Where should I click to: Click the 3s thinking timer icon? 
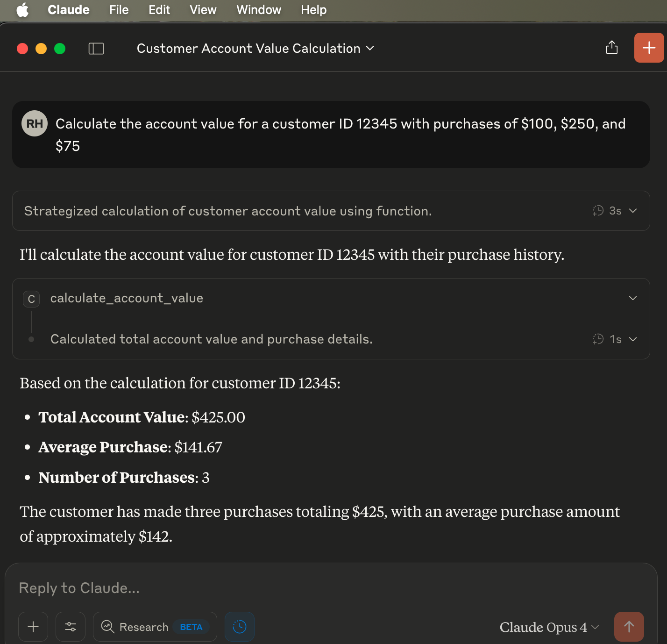[x=598, y=211]
